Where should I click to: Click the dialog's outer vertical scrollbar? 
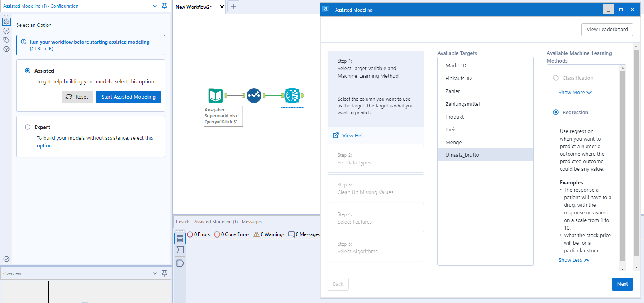coord(636,153)
